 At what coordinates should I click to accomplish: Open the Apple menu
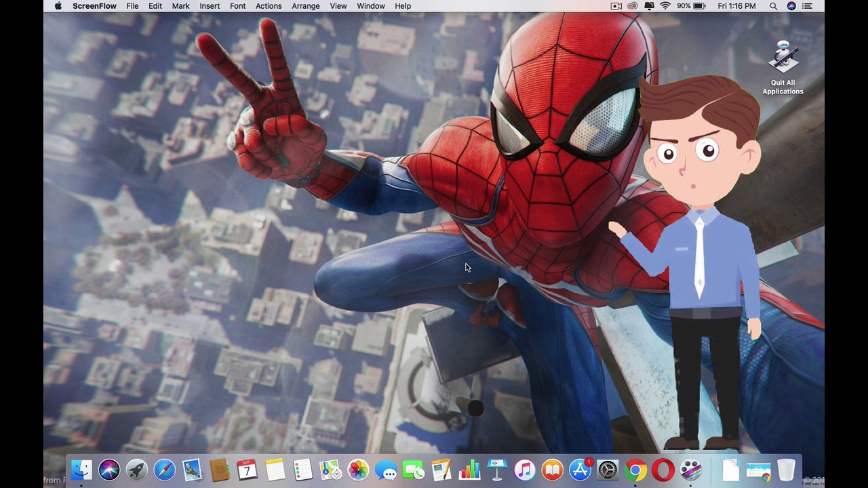click(58, 6)
